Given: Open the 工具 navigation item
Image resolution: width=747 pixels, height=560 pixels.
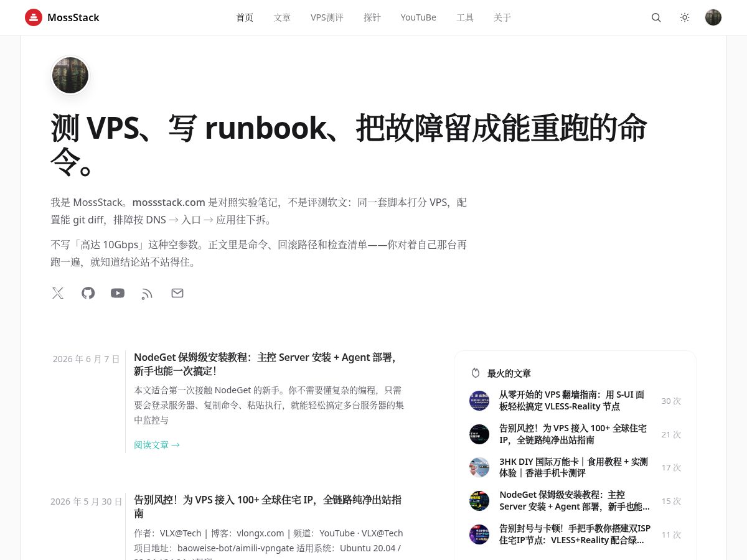Looking at the screenshot, I should pyautogui.click(x=465, y=17).
